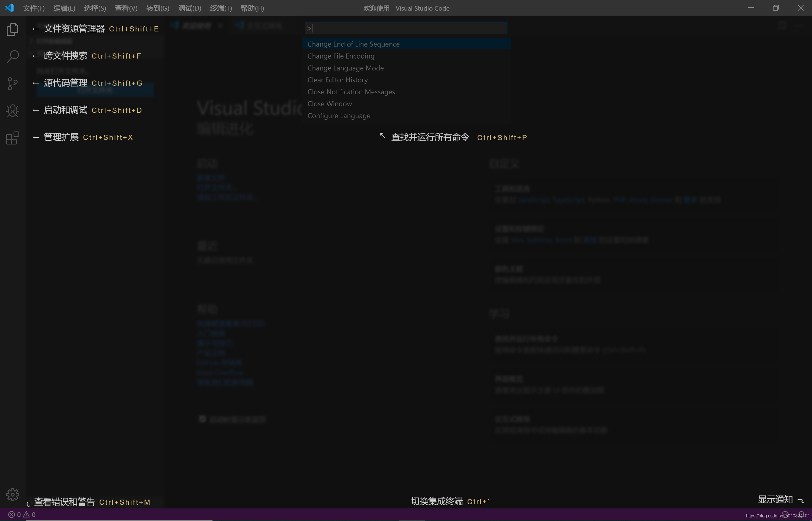Click the errors and warnings status indicator

(22, 514)
